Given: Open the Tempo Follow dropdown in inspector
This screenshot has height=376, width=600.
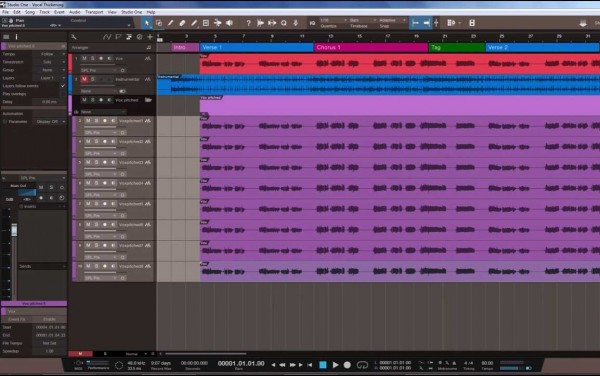Looking at the screenshot, I should coord(50,54).
